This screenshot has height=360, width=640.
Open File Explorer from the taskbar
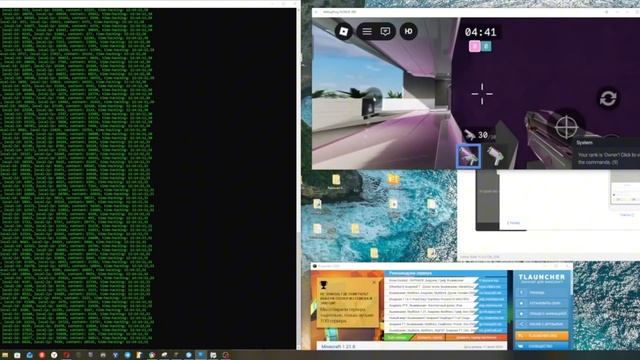(5, 356)
